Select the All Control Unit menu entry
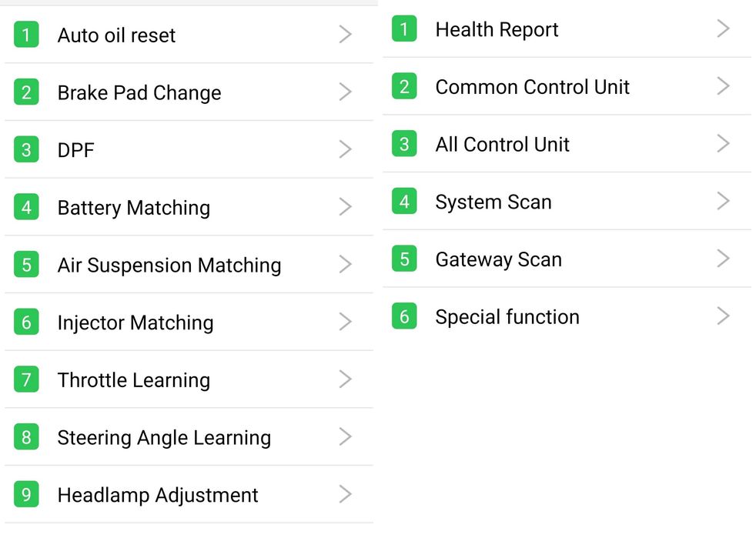Screen dimensions: 756x538 502,145
